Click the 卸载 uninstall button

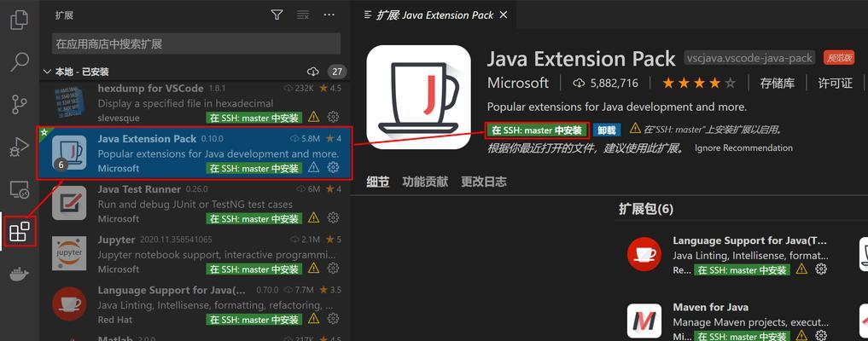tap(607, 130)
